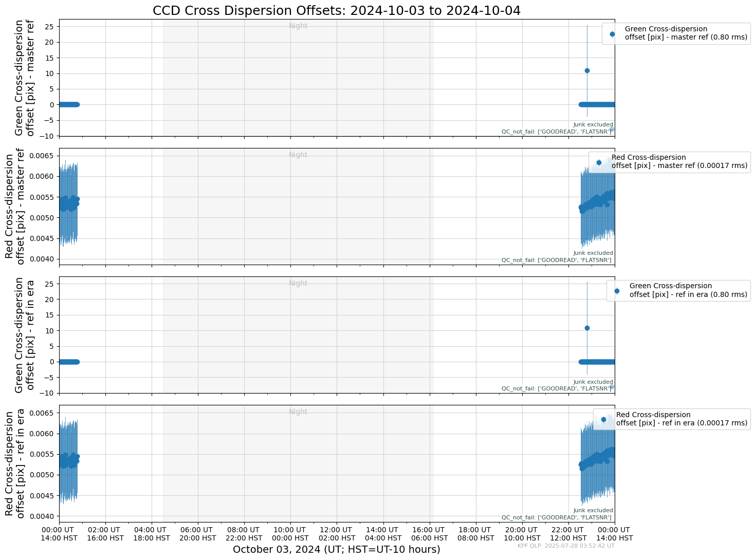Click the 'Night' label in the Red ref in era panel
Screen dimensions: 755x560
click(x=298, y=412)
